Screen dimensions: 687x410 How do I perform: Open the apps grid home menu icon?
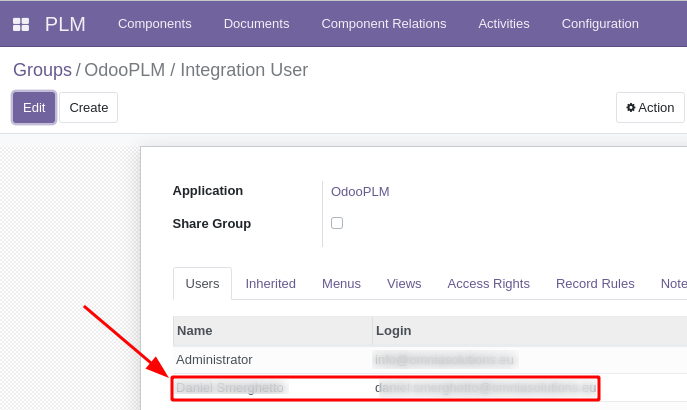coord(21,24)
